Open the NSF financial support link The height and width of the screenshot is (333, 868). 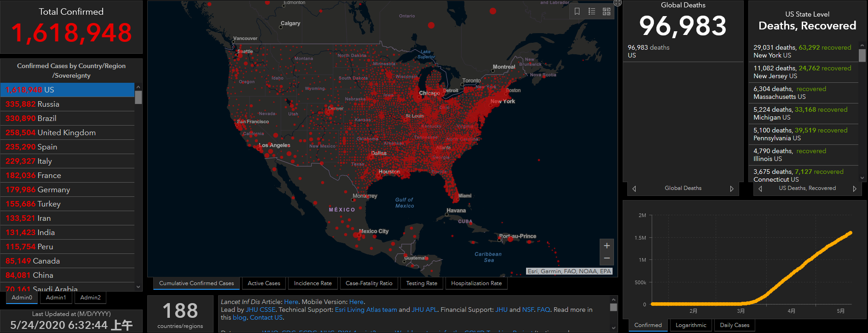(x=528, y=310)
